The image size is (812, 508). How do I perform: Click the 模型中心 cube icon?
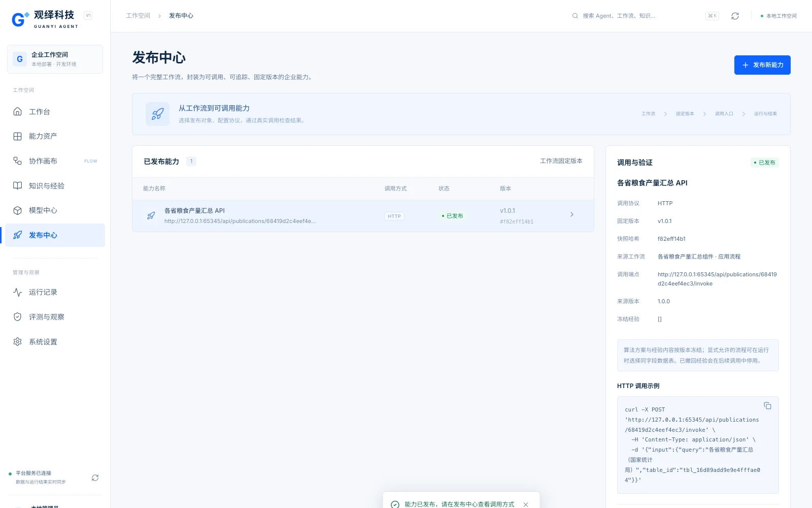click(17, 210)
